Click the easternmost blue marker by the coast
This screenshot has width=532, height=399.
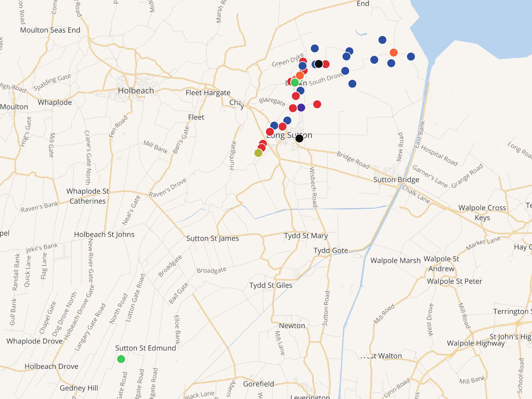(x=411, y=56)
